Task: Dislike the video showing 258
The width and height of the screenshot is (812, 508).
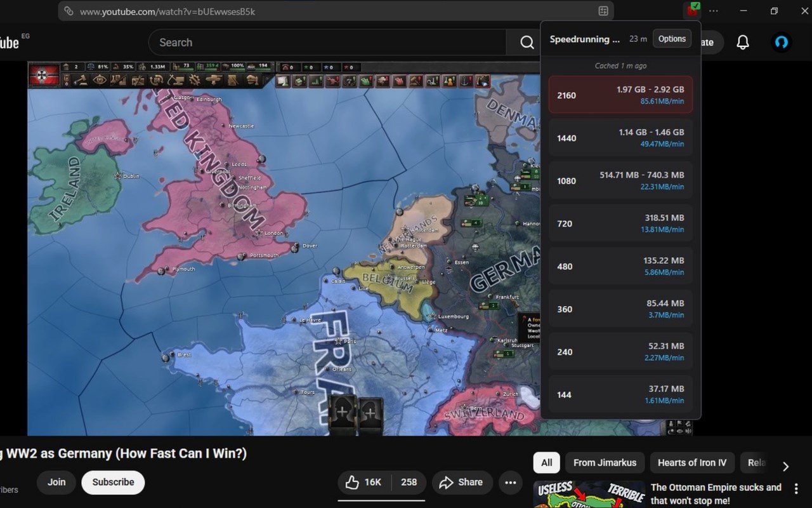Action: click(409, 483)
